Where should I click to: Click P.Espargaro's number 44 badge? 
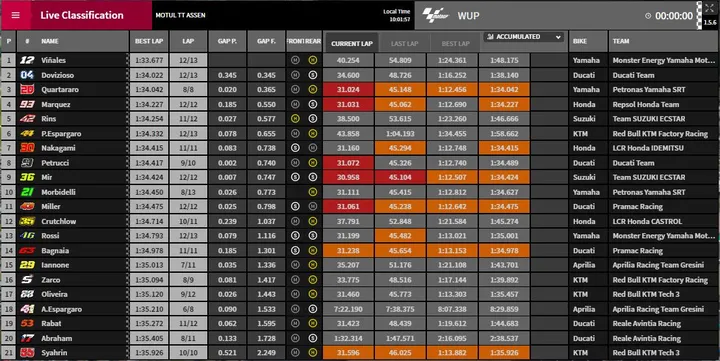tap(27, 134)
